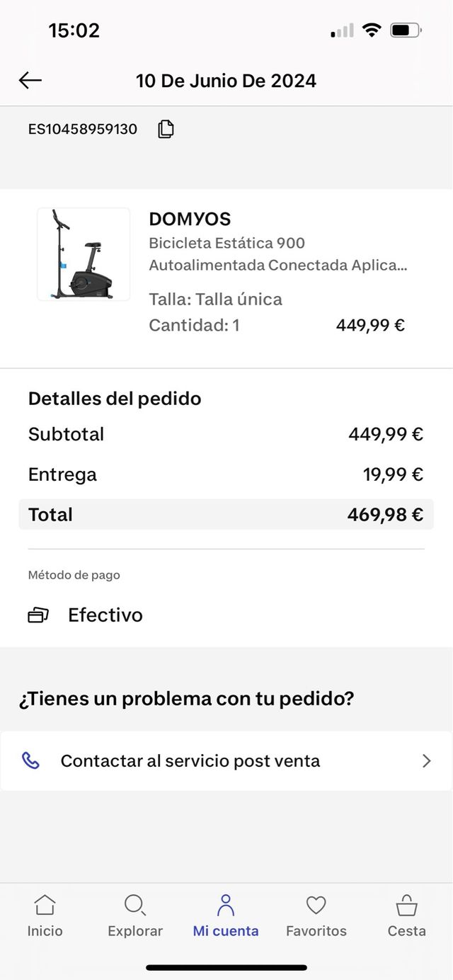This screenshot has width=453, height=980.
Task: Tap the order number text ES10458959130
Action: pos(83,129)
